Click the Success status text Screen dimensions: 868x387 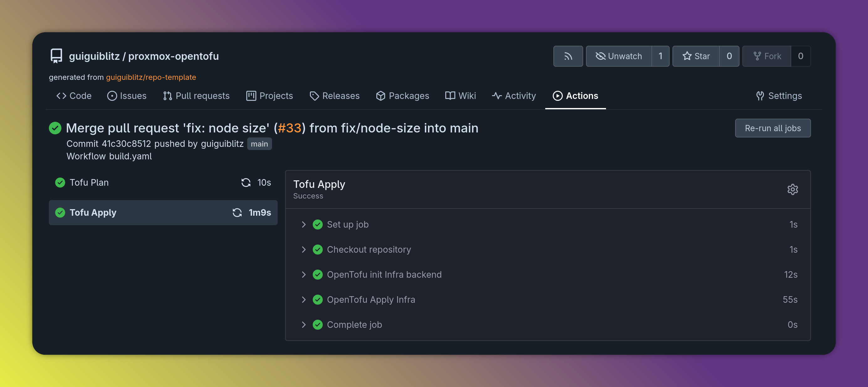coord(308,196)
